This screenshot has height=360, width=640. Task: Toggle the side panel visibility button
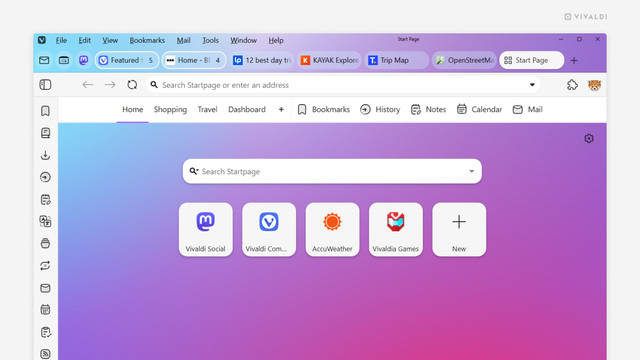click(45, 85)
